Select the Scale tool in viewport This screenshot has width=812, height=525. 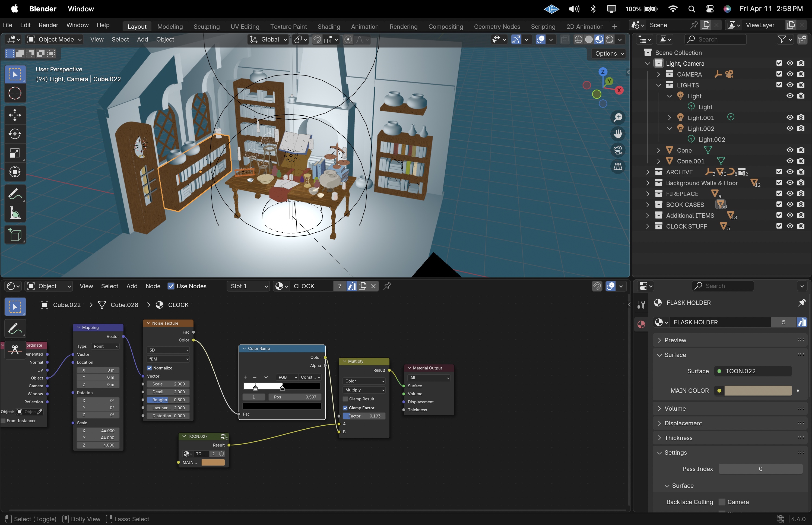point(15,153)
